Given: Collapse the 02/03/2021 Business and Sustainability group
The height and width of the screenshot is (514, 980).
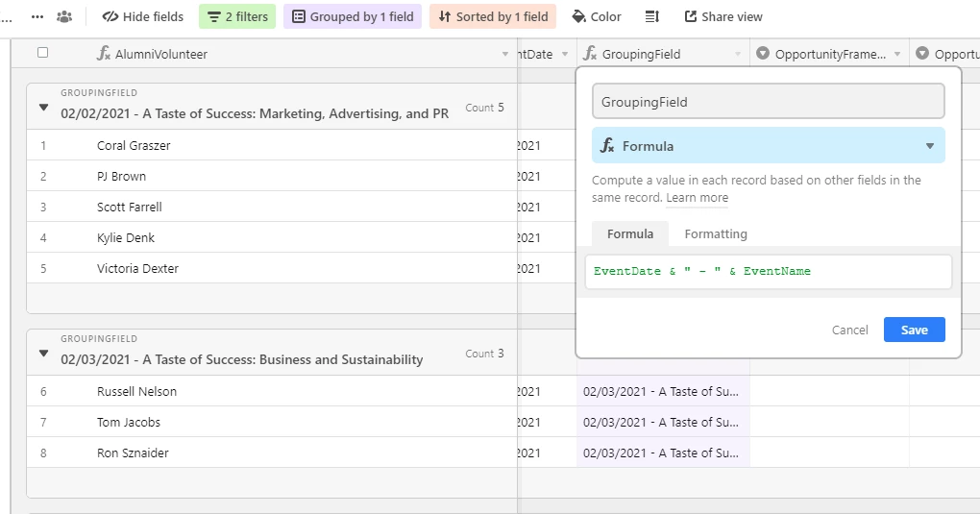Looking at the screenshot, I should [x=43, y=354].
